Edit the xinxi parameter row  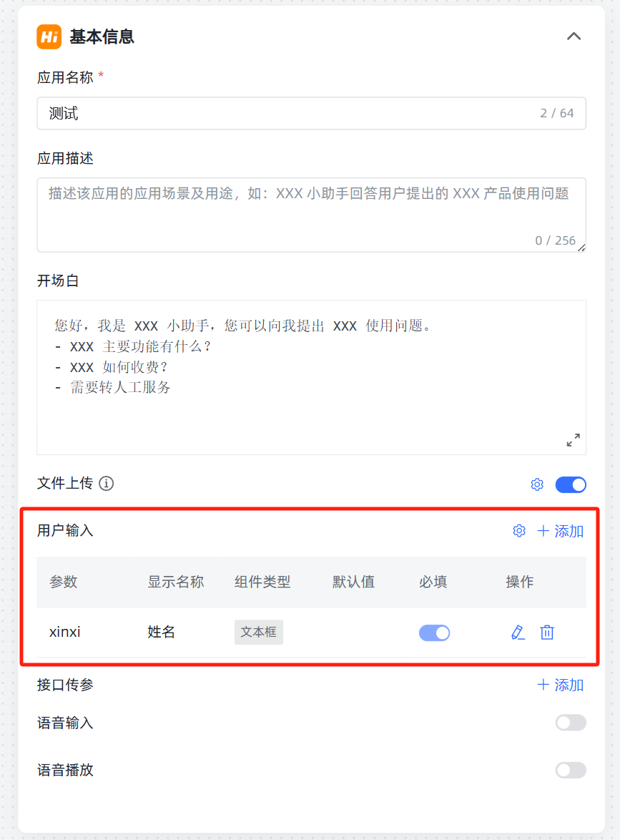point(518,632)
